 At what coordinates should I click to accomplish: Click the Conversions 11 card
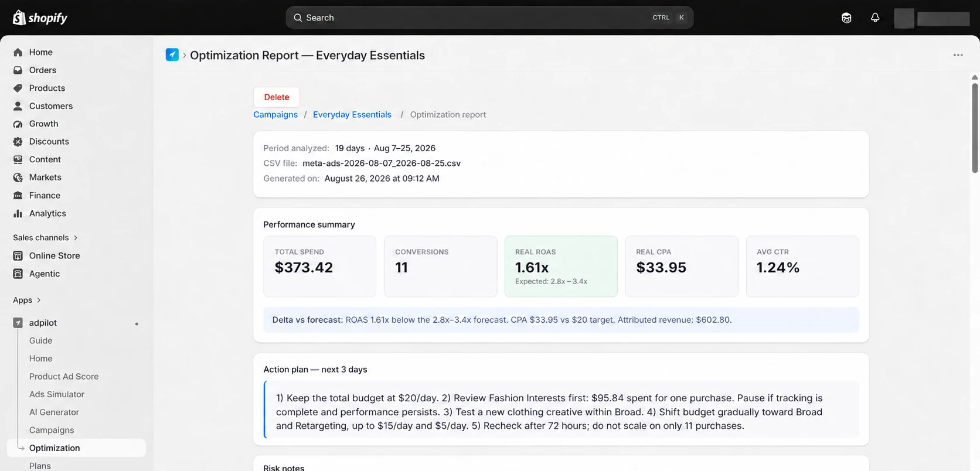440,267
